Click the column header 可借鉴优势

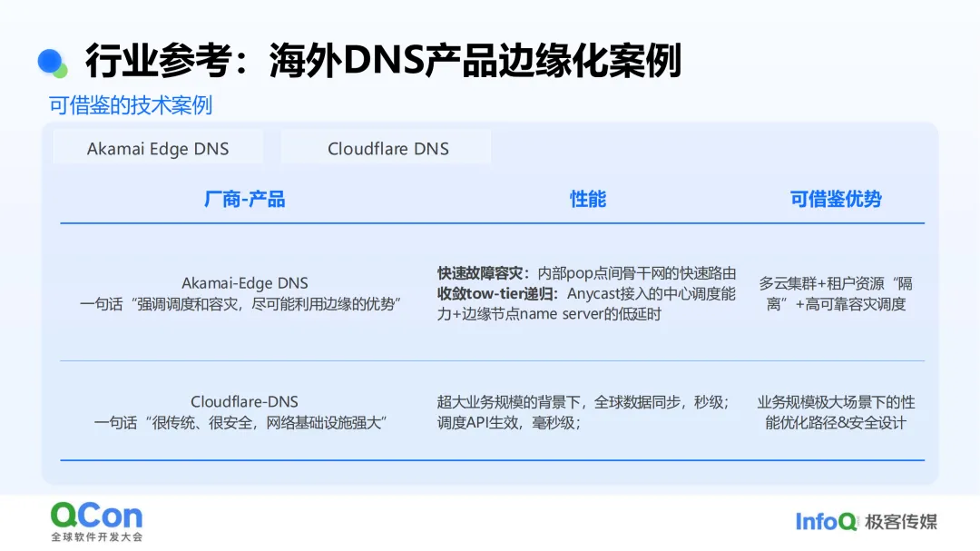coord(836,199)
